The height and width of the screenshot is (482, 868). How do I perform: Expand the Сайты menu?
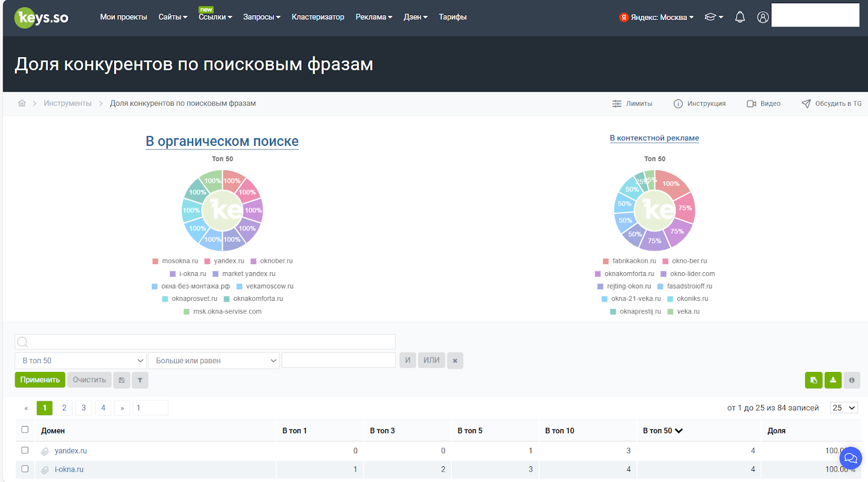[173, 17]
